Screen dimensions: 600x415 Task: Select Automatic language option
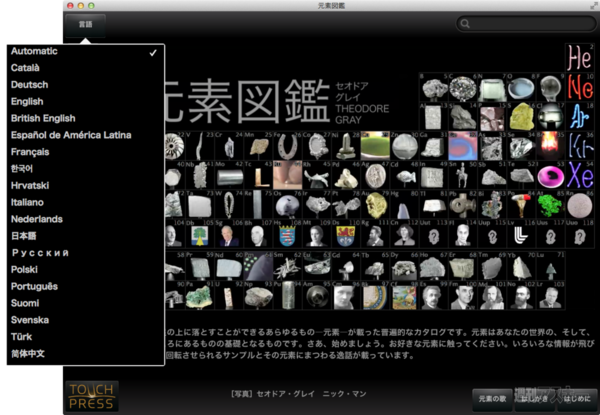pos(86,51)
